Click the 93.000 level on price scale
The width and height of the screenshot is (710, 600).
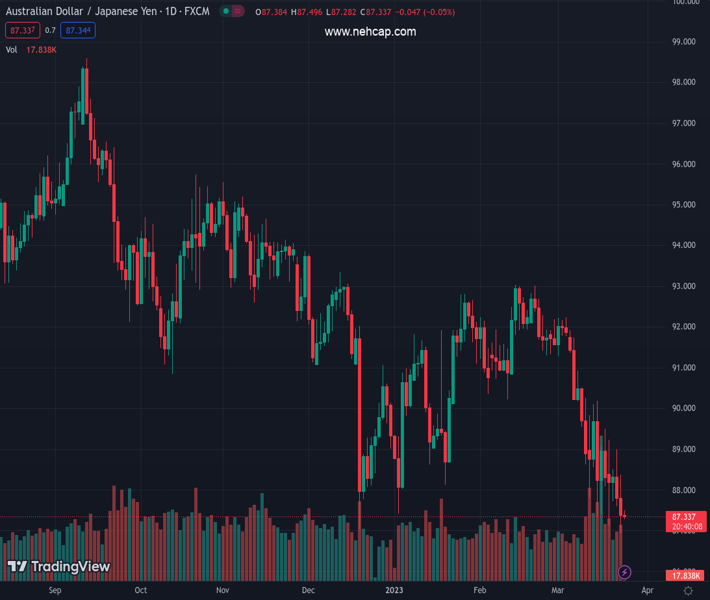[684, 286]
